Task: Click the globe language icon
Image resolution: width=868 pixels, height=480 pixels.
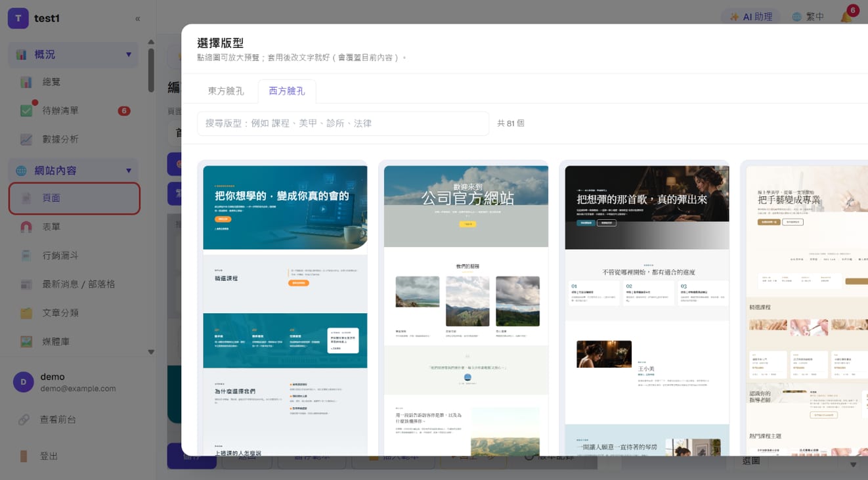Action: click(x=796, y=17)
